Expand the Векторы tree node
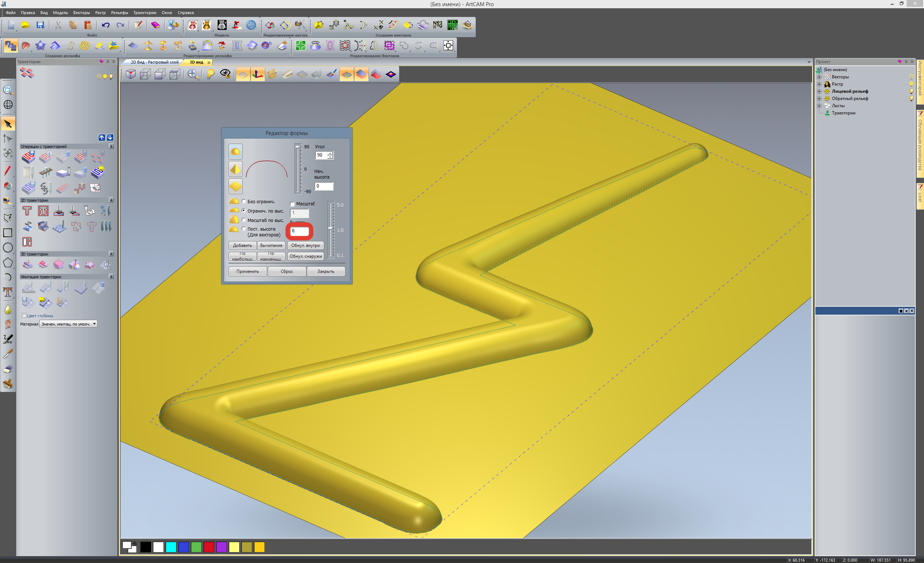 [x=819, y=77]
